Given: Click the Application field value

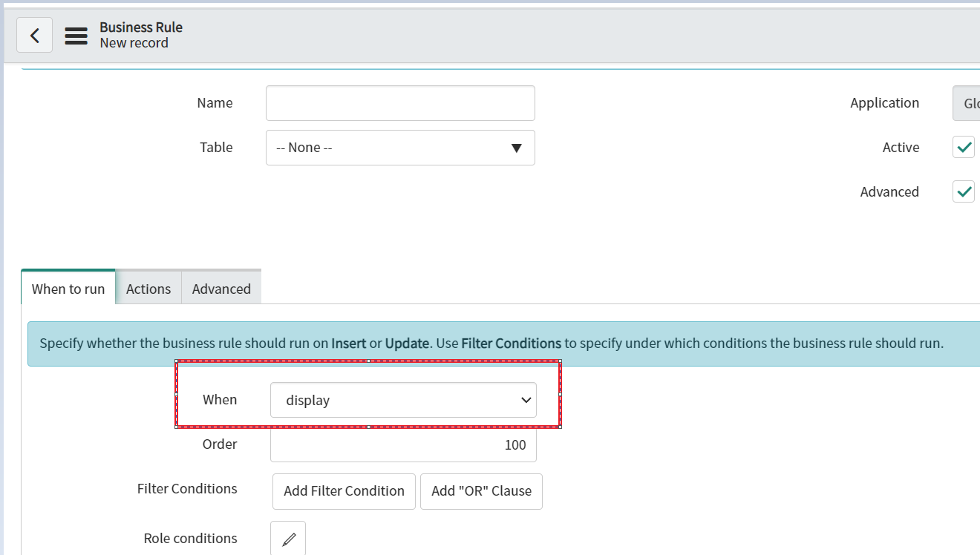Looking at the screenshot, I should tap(967, 103).
